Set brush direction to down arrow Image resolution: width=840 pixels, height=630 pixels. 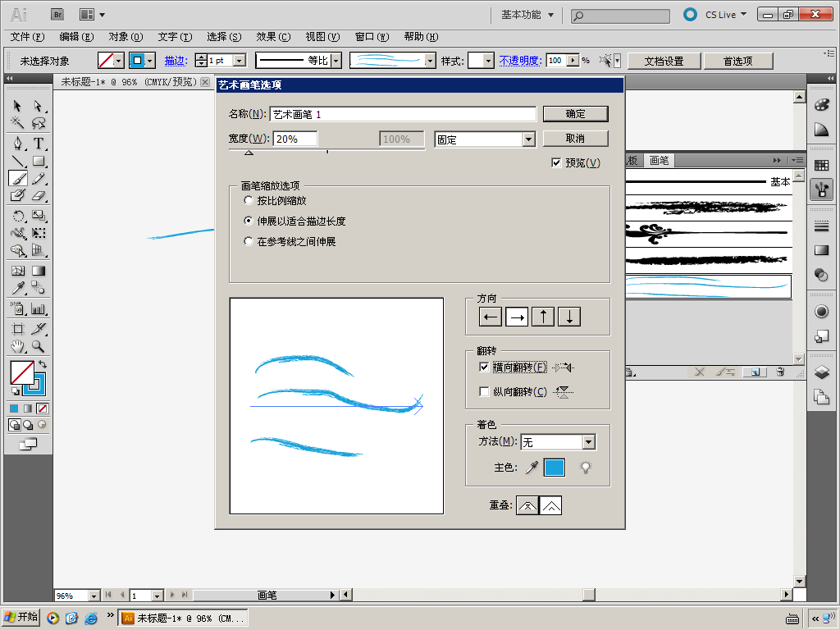pyautogui.click(x=569, y=317)
